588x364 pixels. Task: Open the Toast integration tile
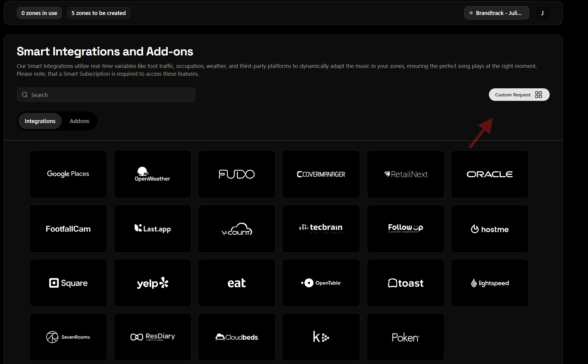coord(405,283)
